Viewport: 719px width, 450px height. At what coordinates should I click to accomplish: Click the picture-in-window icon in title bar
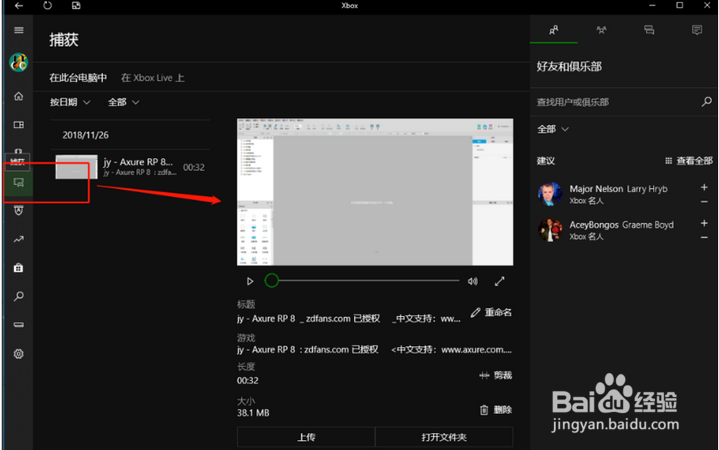point(76,6)
